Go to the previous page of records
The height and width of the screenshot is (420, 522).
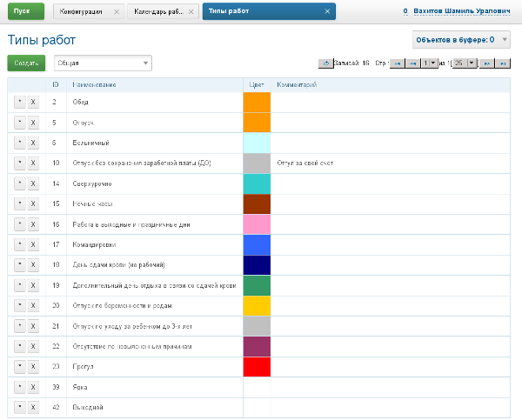point(412,63)
